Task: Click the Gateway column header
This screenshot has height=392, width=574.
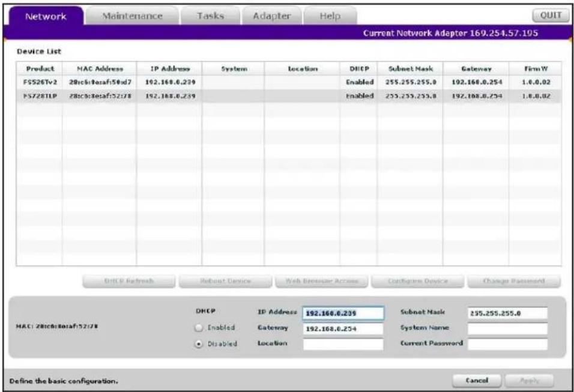Action: pos(476,68)
